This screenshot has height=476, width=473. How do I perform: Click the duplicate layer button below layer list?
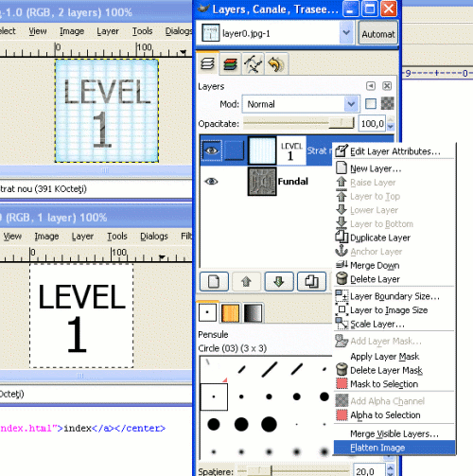311,281
